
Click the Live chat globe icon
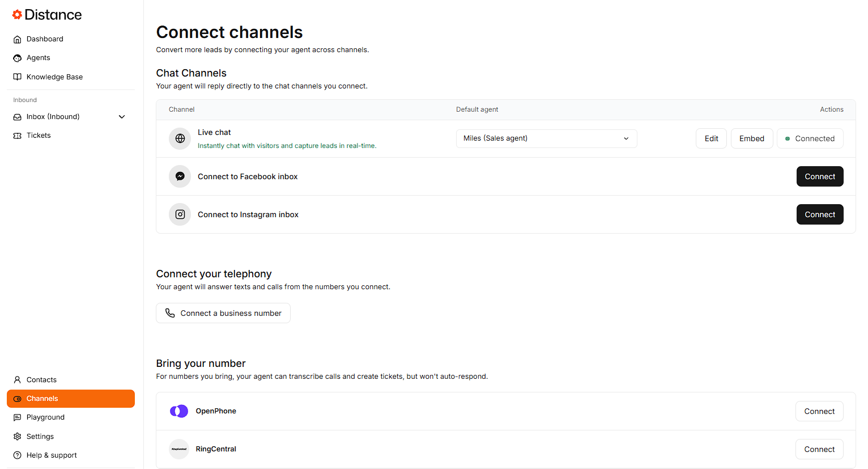180,138
